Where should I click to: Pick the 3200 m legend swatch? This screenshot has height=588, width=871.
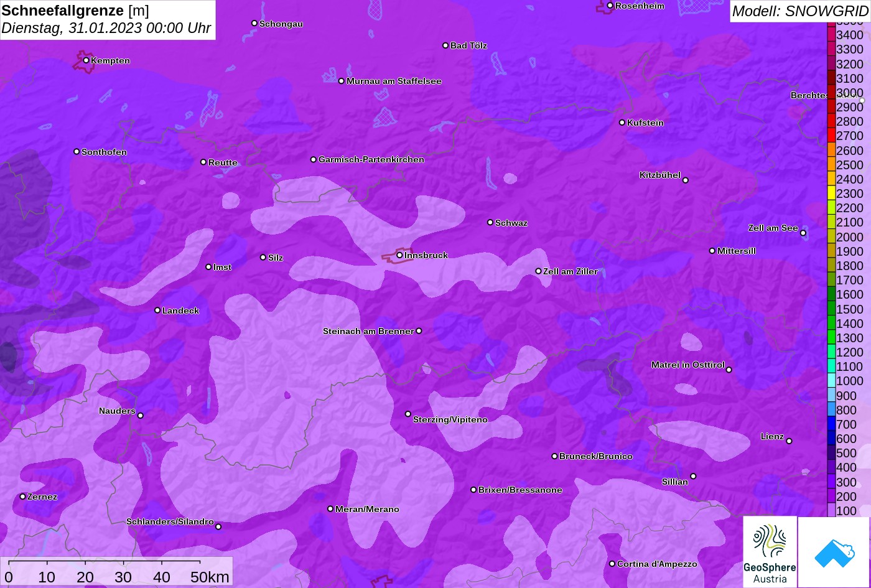831,63
